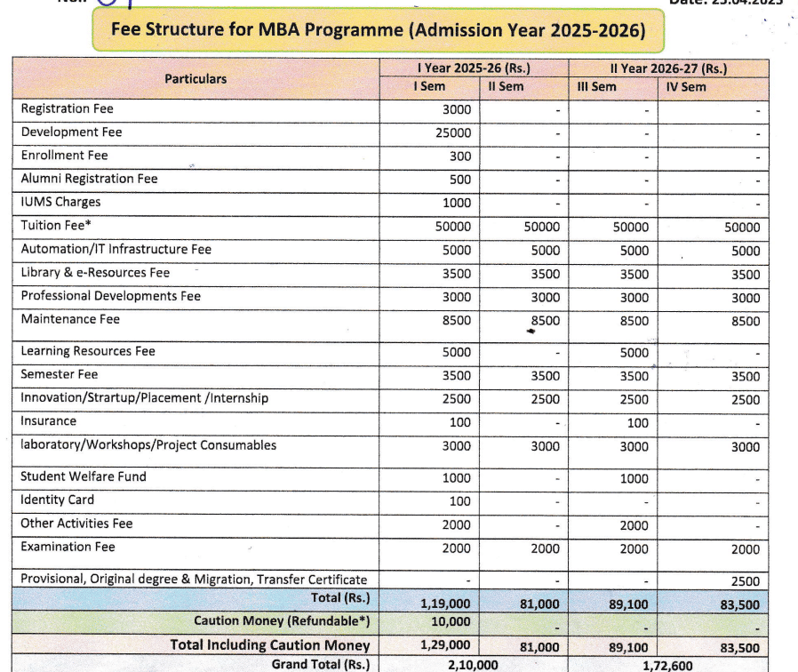Click the 500 Alumni Registration amount

coord(460,180)
